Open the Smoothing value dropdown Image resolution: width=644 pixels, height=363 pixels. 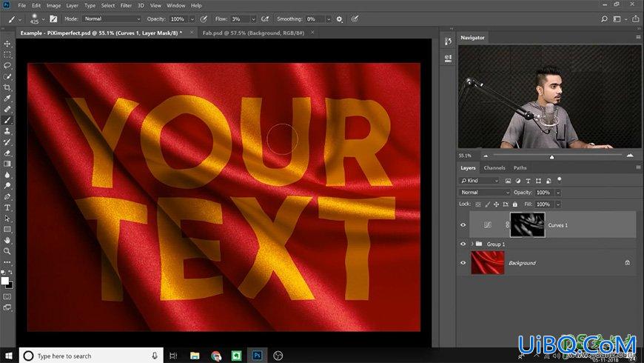328,19
